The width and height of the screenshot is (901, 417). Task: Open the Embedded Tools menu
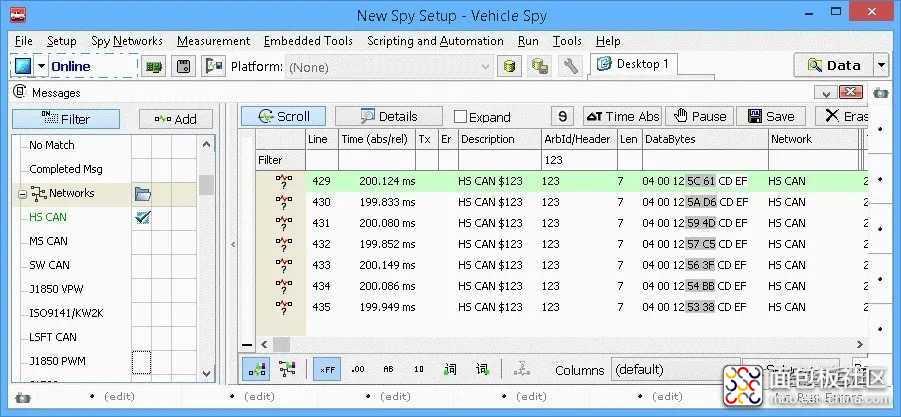[x=308, y=41]
